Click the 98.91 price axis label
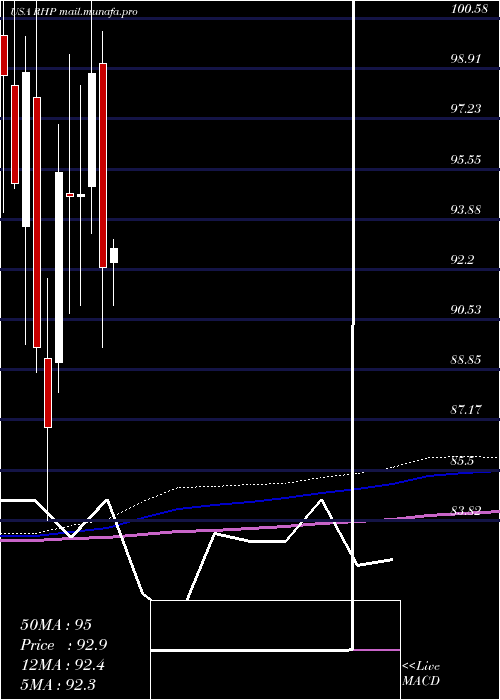This screenshot has height=700, width=500. [x=466, y=58]
